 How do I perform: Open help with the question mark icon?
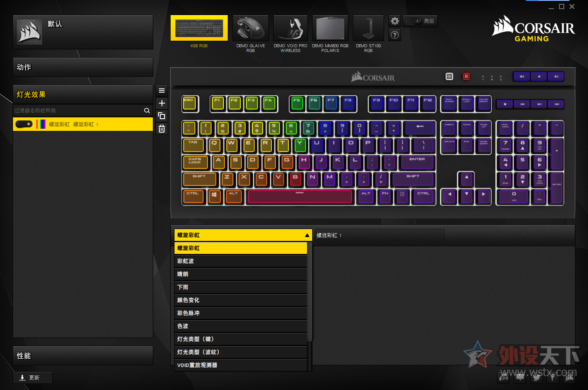coord(394,35)
